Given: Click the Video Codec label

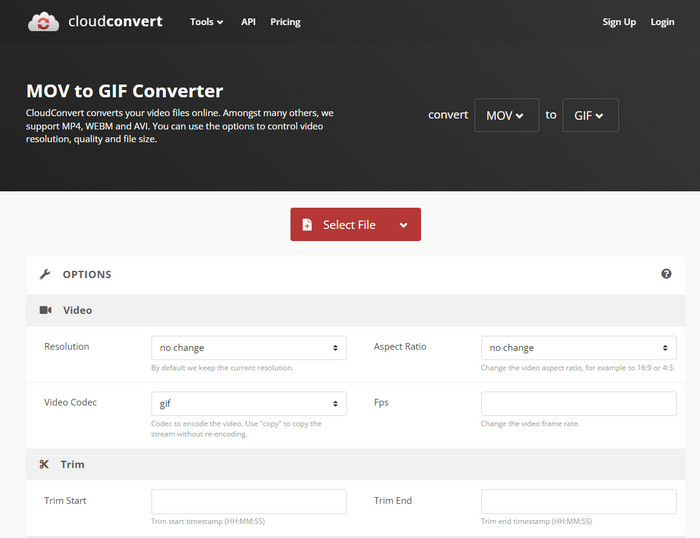Looking at the screenshot, I should 70,402.
